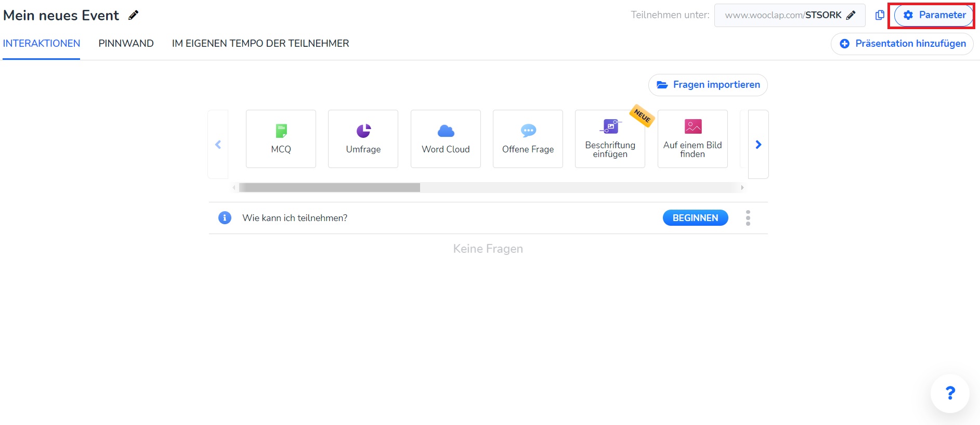
Task: Click the pencil icon beside event title
Action: click(x=134, y=16)
